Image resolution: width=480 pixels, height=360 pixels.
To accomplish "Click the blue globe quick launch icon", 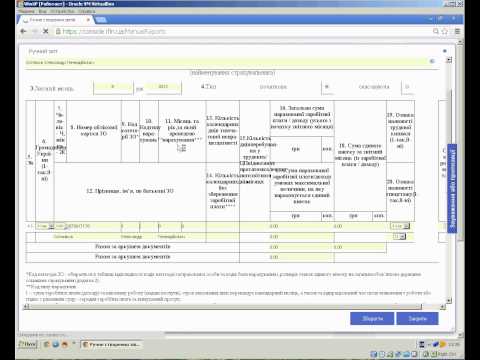I will tap(56, 344).
